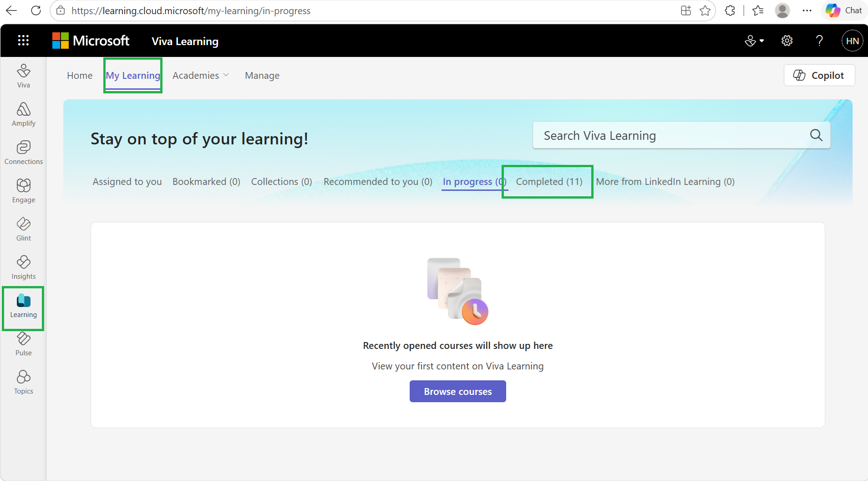Viewport: 868px width, 481px height.
Task: Launch Glint from the sidebar
Action: pyautogui.click(x=24, y=229)
